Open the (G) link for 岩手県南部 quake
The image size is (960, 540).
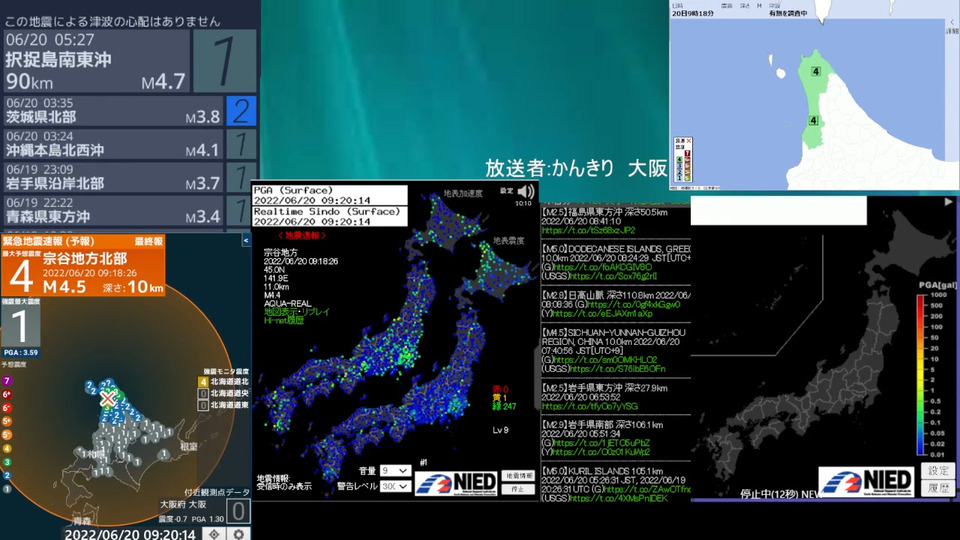(x=601, y=443)
